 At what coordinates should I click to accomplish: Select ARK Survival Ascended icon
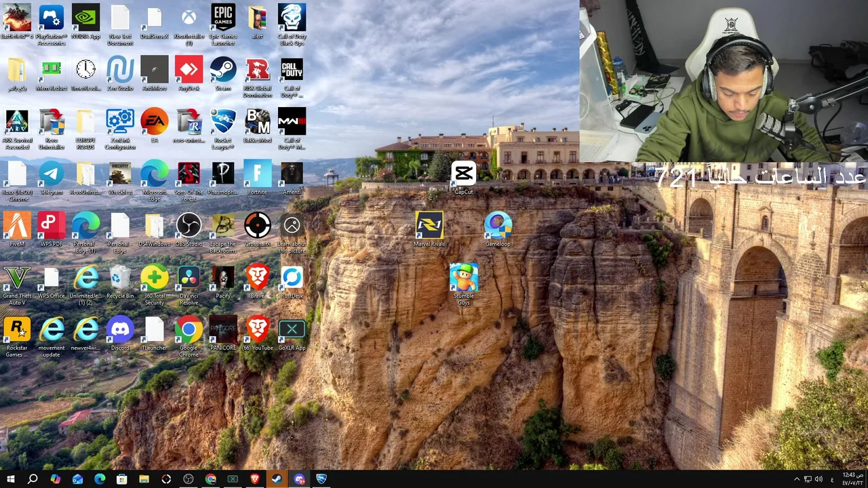click(x=17, y=129)
